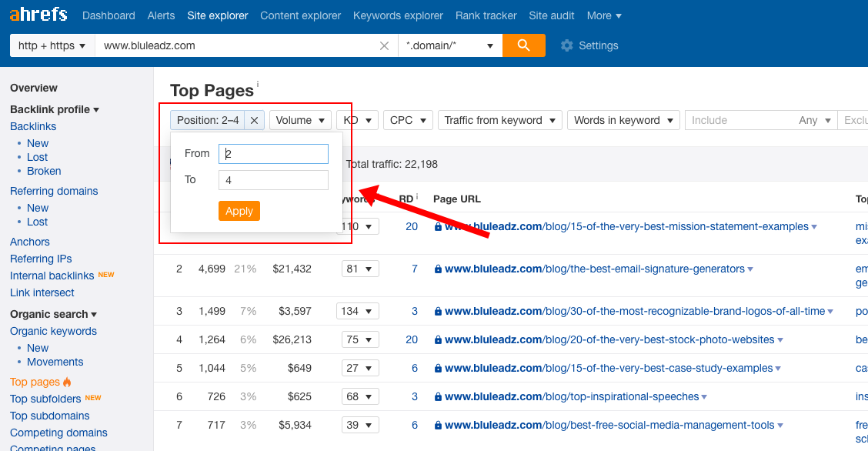The width and height of the screenshot is (868, 451).
Task: Open keywords dropdown showing 27
Action: 360,368
